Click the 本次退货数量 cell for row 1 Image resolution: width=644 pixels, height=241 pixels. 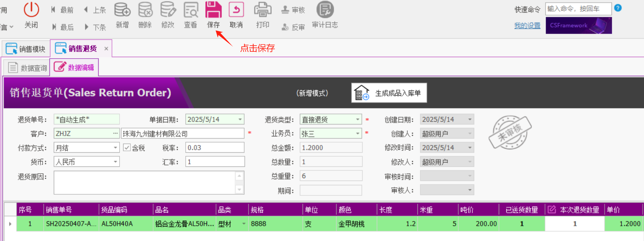point(575,224)
